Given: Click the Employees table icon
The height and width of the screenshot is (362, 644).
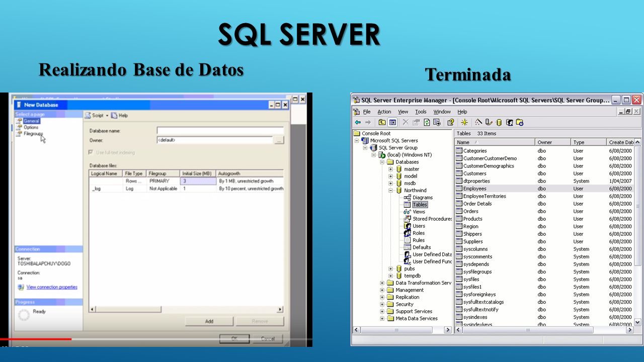Looking at the screenshot, I should (x=459, y=189).
